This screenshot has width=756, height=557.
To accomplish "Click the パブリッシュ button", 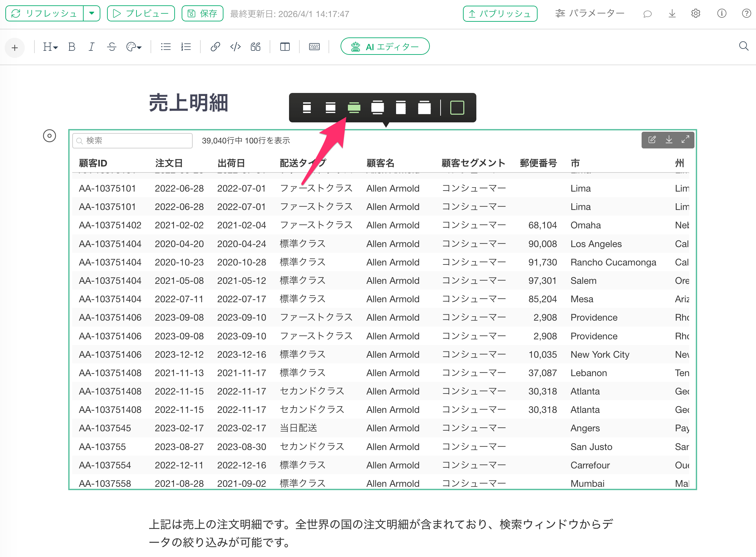I will click(500, 13).
